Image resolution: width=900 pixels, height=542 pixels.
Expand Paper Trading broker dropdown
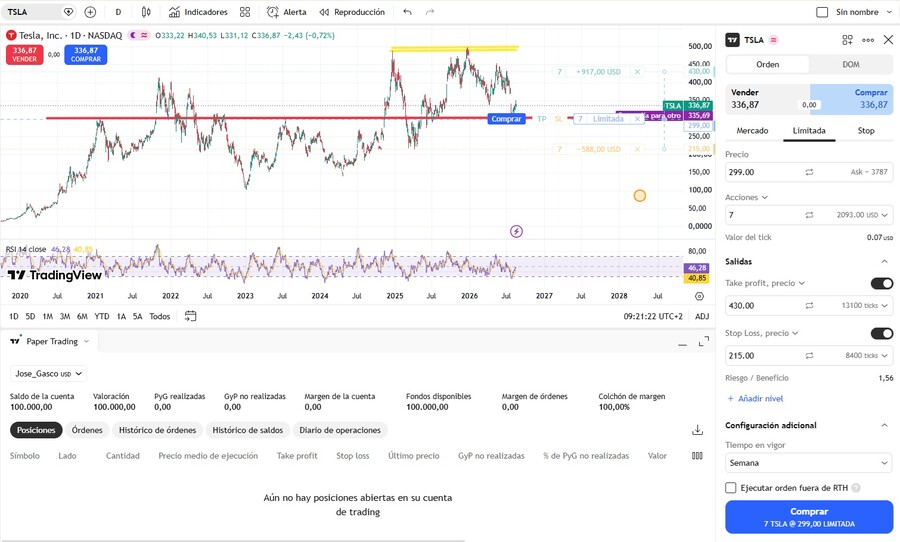pos(87,341)
